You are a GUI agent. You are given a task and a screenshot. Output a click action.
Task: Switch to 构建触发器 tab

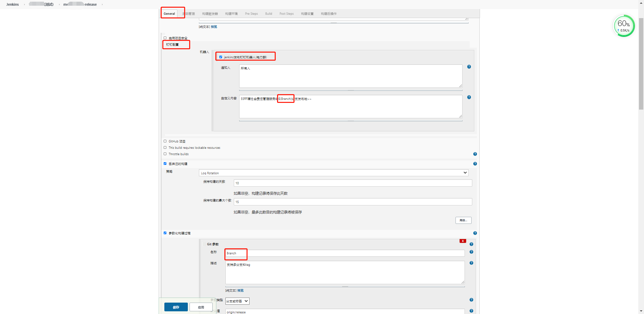(210, 14)
